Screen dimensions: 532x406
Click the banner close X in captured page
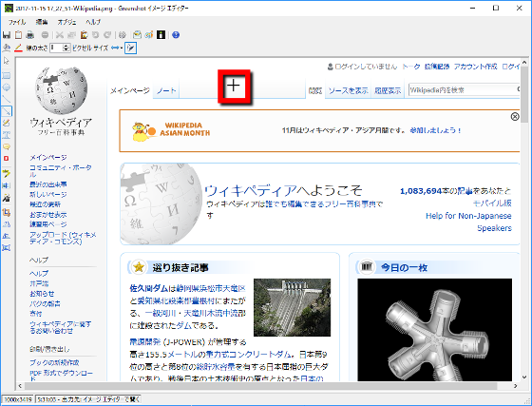point(515,116)
